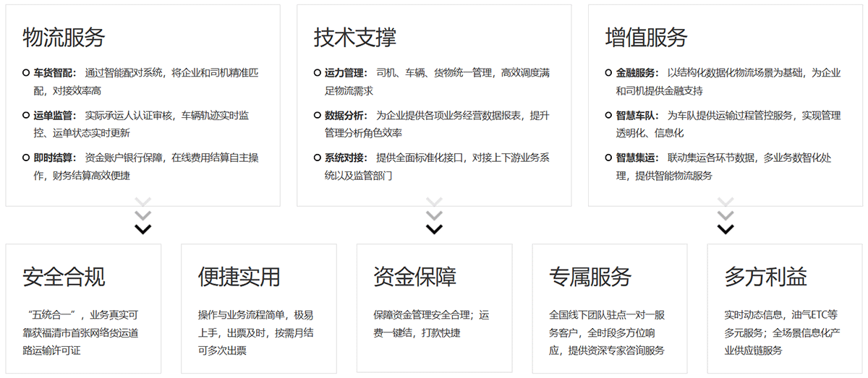Click the text 和司机提供金融支持

point(659,91)
